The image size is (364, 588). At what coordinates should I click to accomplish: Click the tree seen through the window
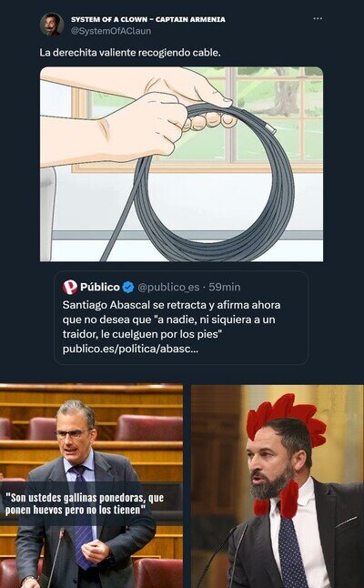tap(285, 91)
